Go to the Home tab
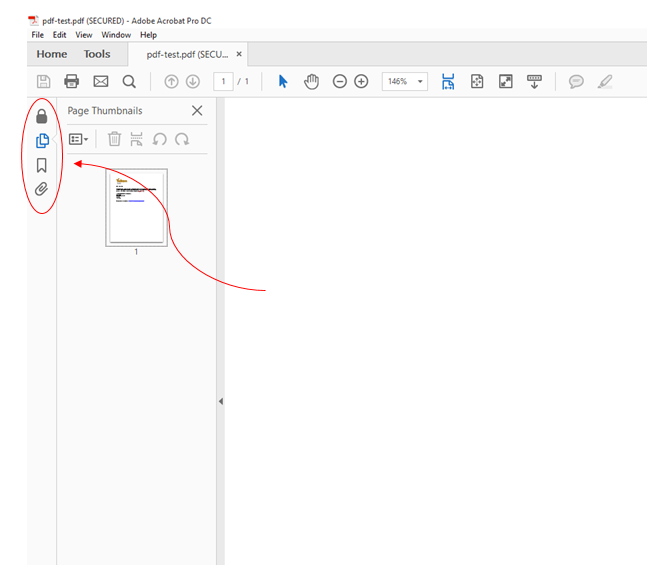The image size is (647, 565). tap(52, 54)
